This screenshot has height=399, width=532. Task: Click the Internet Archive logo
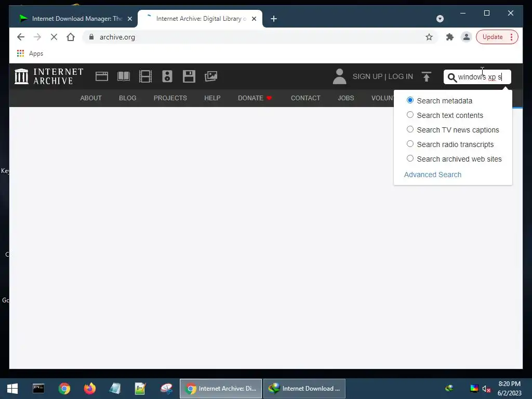(49, 76)
